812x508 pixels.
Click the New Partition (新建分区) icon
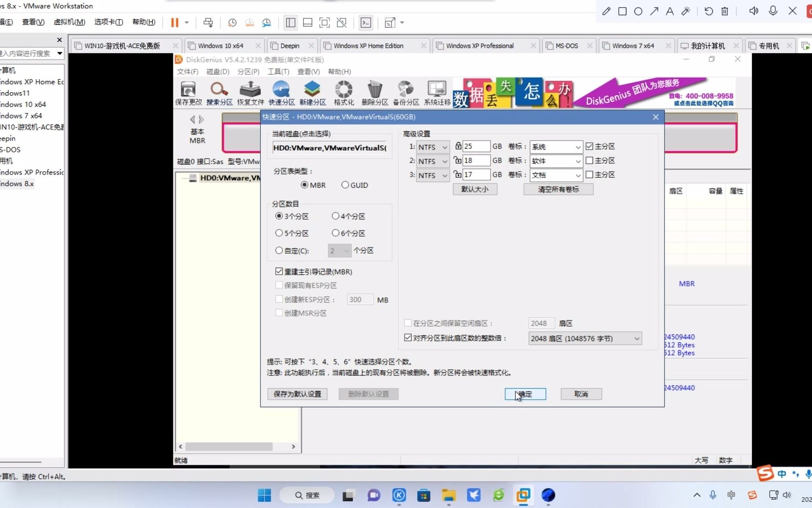tap(312, 93)
